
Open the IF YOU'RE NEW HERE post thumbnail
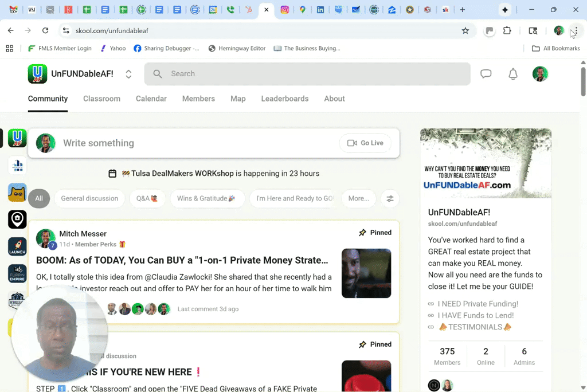[366, 376]
